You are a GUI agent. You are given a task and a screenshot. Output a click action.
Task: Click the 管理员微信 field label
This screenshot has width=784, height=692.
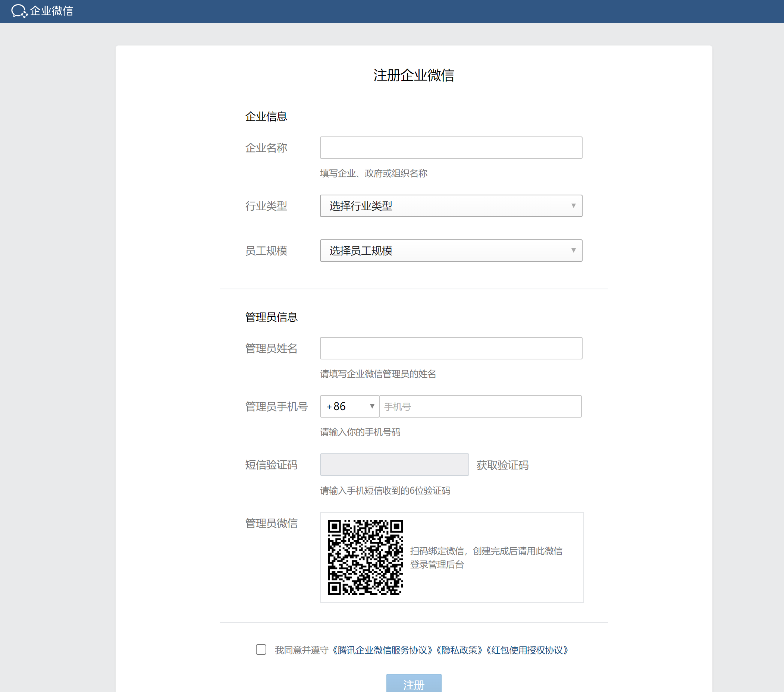[x=272, y=523]
